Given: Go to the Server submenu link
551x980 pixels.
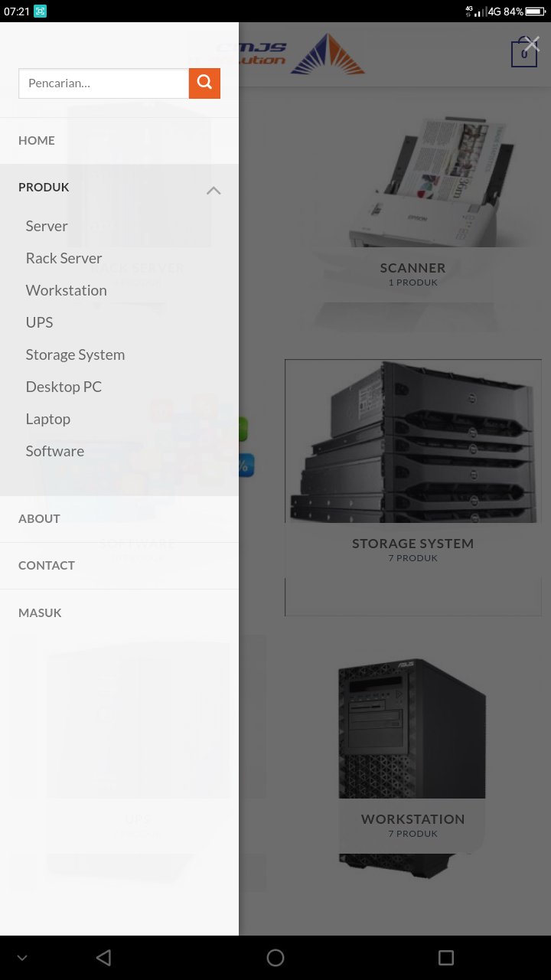Looking at the screenshot, I should tap(47, 226).
